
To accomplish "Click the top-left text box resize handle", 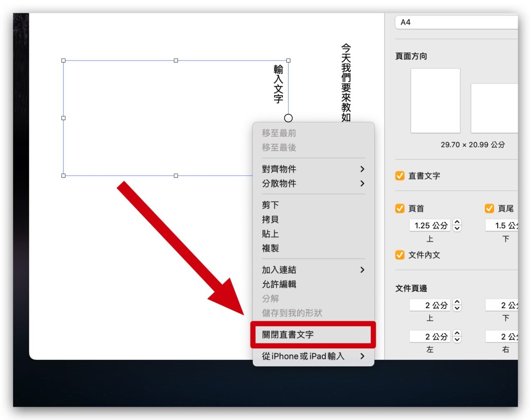I will [x=63, y=60].
